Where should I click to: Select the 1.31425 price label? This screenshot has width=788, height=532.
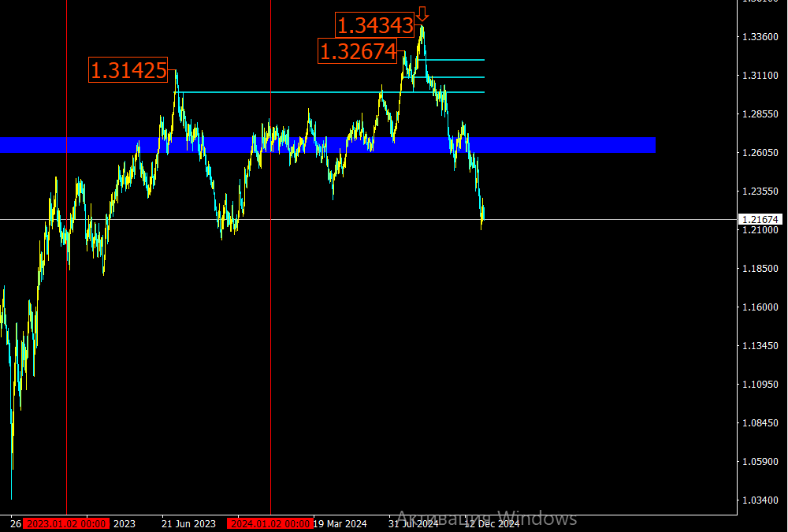coord(128,69)
